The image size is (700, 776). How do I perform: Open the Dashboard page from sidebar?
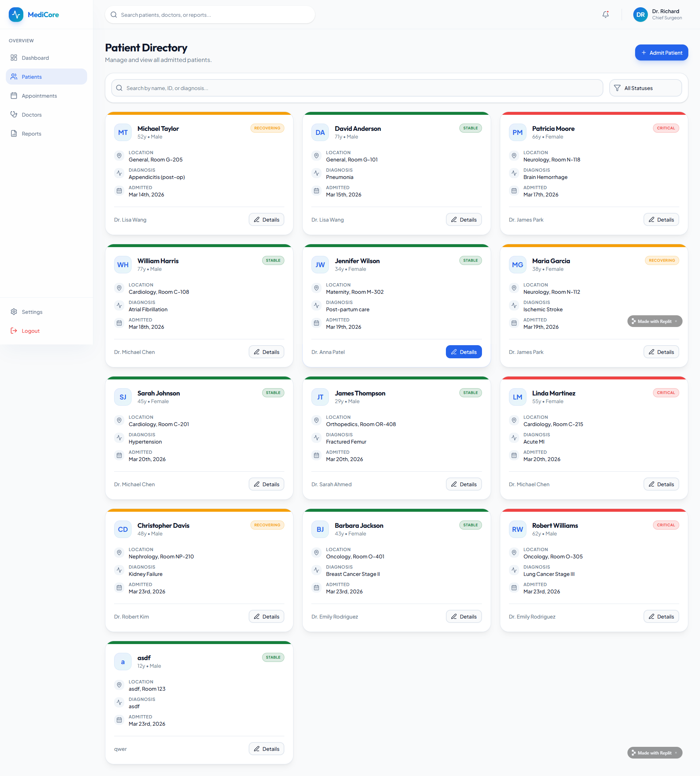(x=35, y=58)
